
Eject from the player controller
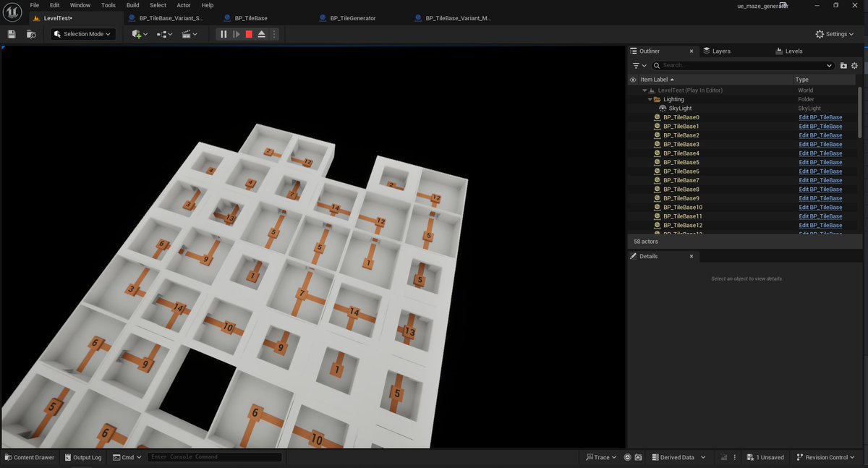coord(261,34)
